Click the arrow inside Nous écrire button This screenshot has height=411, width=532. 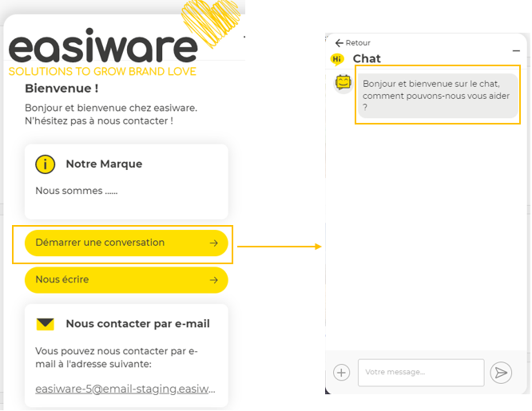point(213,280)
